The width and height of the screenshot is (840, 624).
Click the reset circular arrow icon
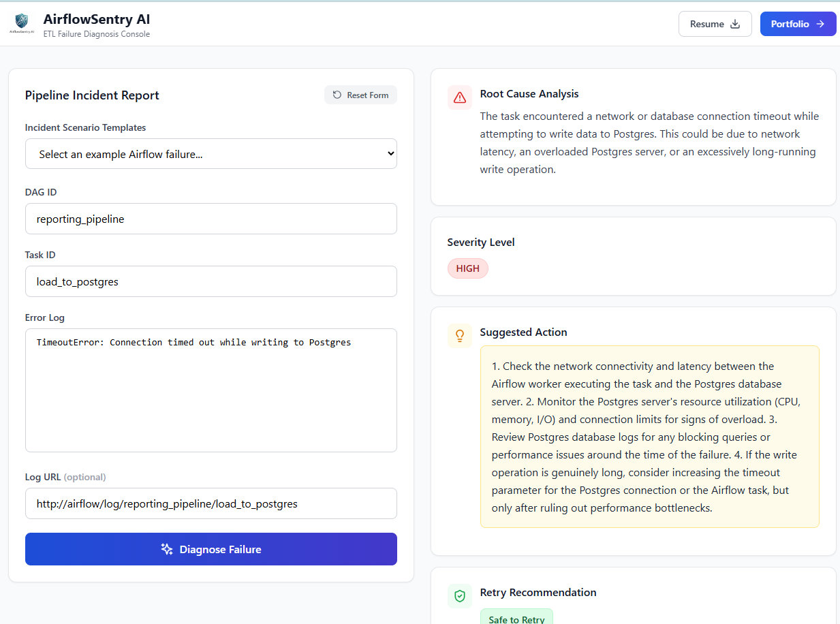pos(337,95)
